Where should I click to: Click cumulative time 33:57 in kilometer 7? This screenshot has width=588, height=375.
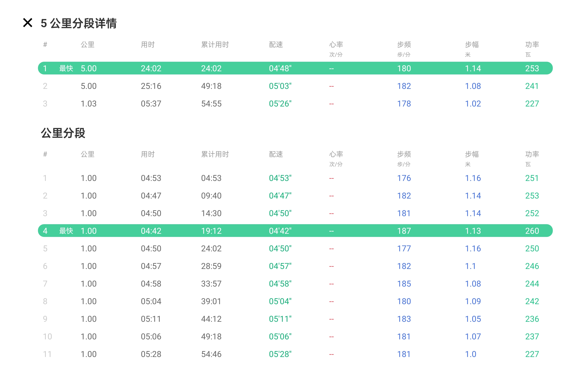(x=211, y=284)
